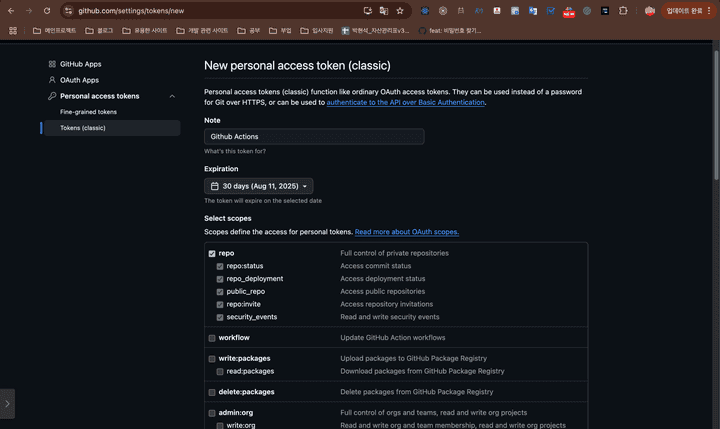Viewport: 720px width, 429px height.
Task: Open the 블로그 bookmark folder
Action: coord(99,31)
